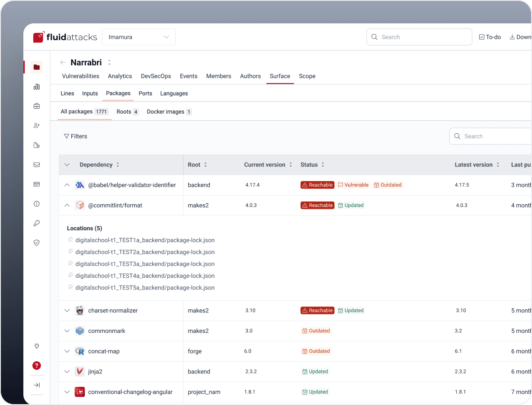Open the folder icon in sidebar
Viewport: 532px width, 405px height.
pos(36,67)
